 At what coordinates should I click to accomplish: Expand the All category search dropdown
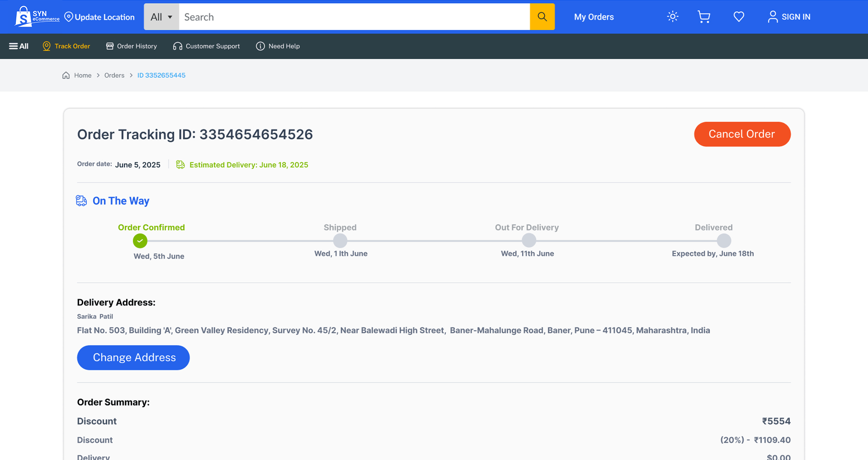point(161,17)
